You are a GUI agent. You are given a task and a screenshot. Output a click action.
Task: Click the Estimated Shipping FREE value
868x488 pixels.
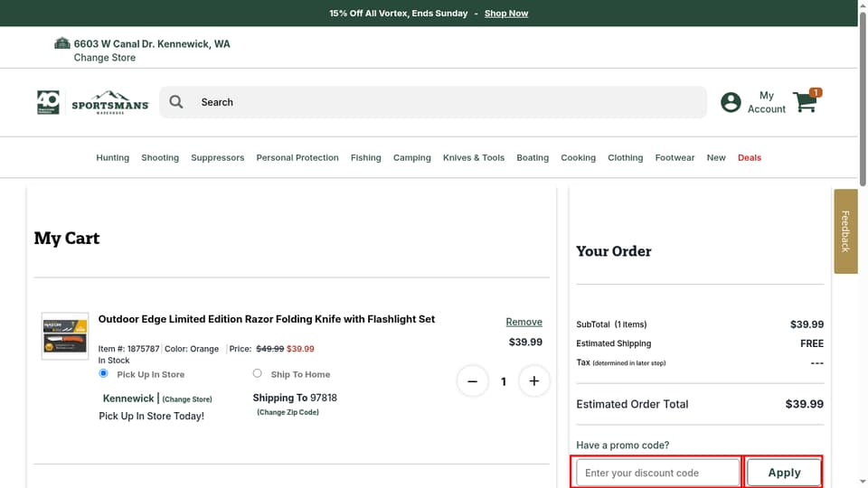812,343
